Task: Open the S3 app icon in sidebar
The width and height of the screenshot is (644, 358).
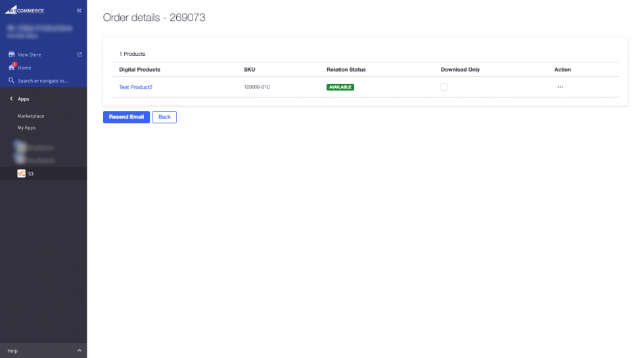Action: click(x=21, y=173)
